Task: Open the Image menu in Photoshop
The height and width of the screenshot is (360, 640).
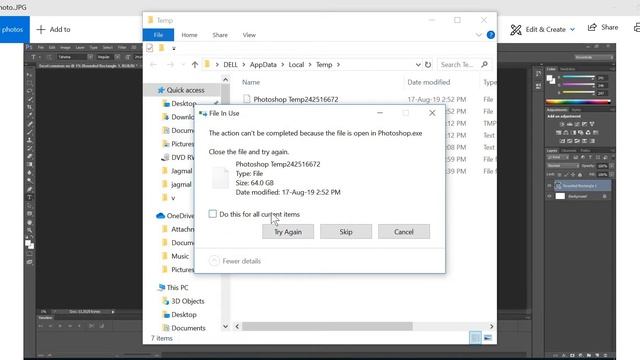Action: pyautogui.click(x=65, y=47)
